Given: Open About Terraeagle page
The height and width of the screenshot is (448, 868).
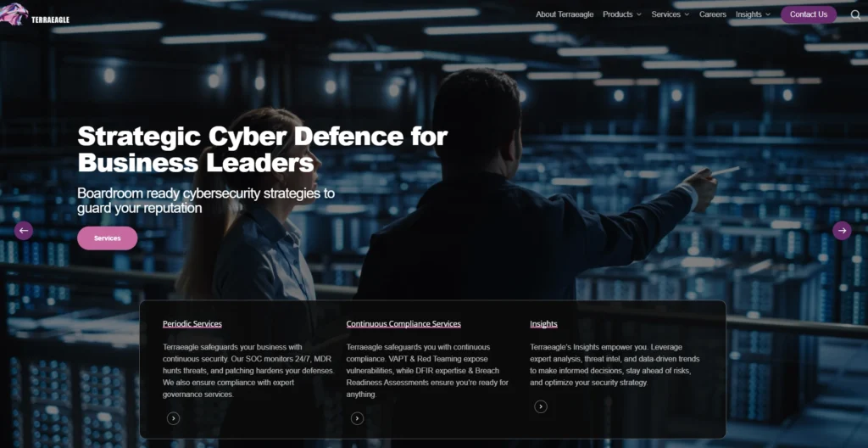Looking at the screenshot, I should (x=564, y=14).
